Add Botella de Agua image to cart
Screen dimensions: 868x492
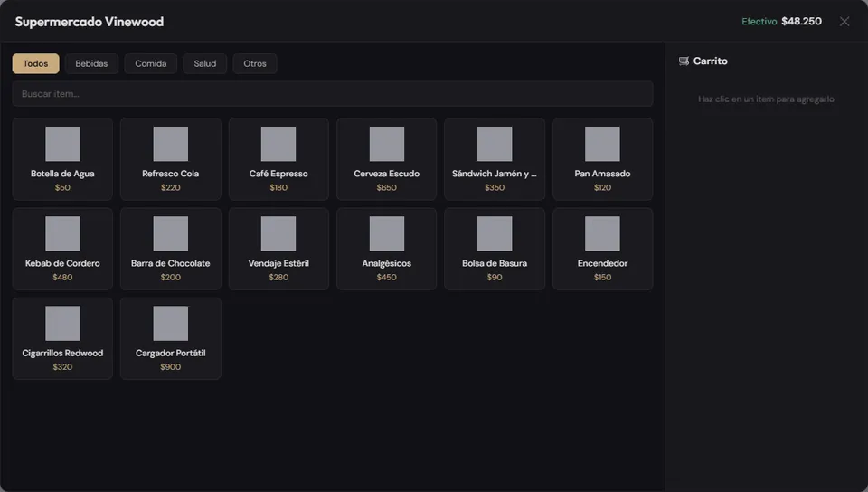click(62, 144)
